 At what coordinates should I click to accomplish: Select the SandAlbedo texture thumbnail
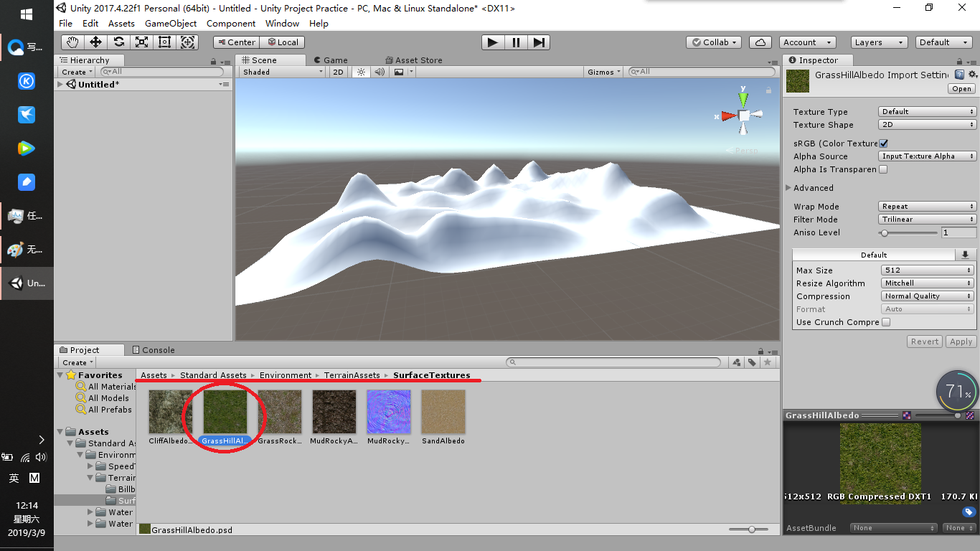(x=443, y=411)
